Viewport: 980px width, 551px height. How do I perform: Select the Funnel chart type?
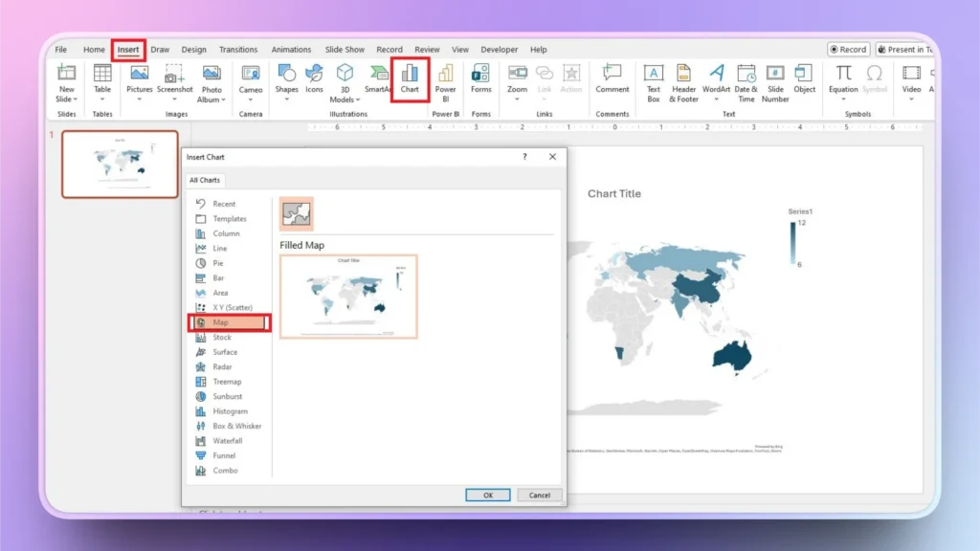point(224,455)
